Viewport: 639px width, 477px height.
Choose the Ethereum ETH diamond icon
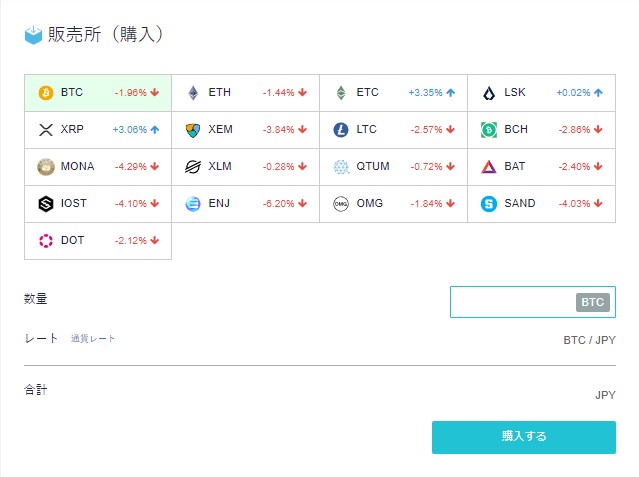point(193,93)
